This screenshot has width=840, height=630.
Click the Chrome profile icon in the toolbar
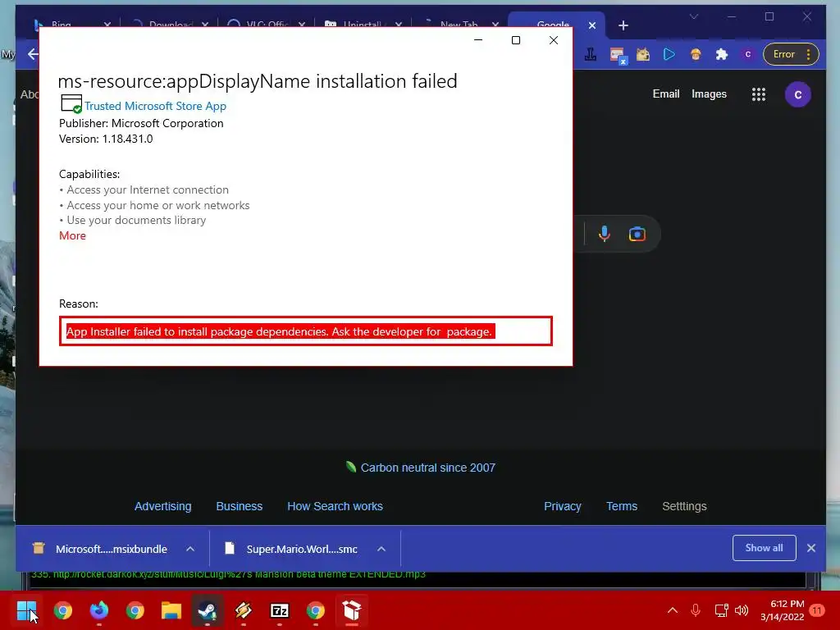click(748, 54)
